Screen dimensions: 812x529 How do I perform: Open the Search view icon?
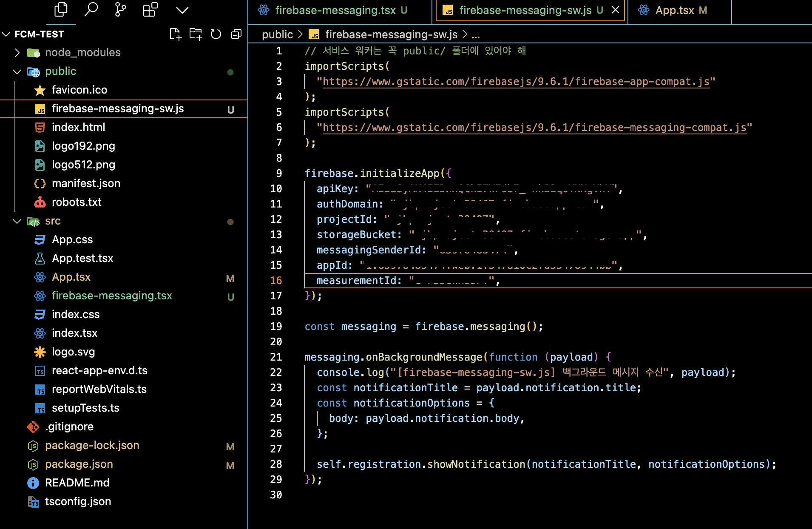[91, 9]
